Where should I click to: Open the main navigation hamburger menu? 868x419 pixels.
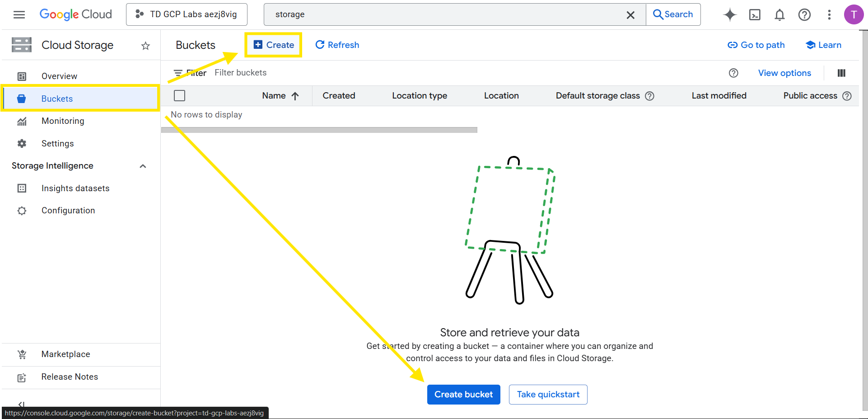19,14
